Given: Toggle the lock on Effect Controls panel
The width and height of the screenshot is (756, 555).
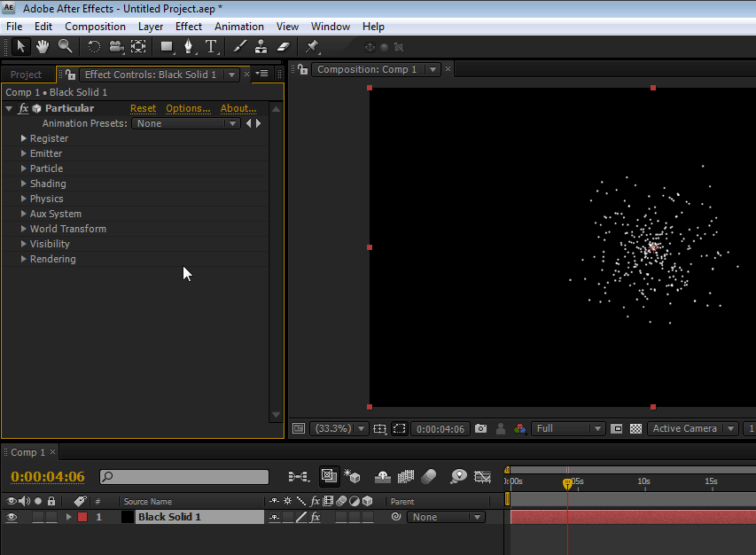Looking at the screenshot, I should 71,74.
